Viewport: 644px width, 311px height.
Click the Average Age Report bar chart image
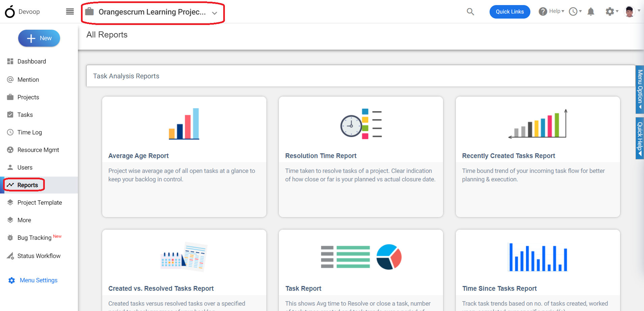(184, 124)
